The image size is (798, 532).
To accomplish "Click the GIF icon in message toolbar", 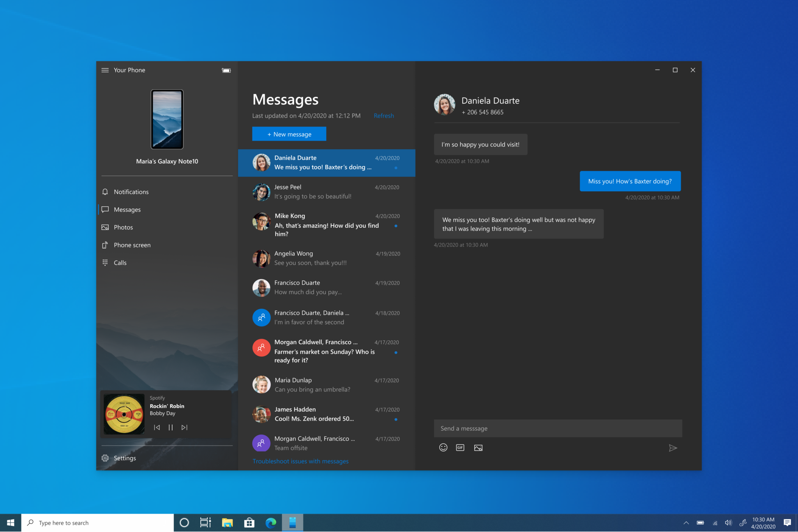I will point(460,447).
